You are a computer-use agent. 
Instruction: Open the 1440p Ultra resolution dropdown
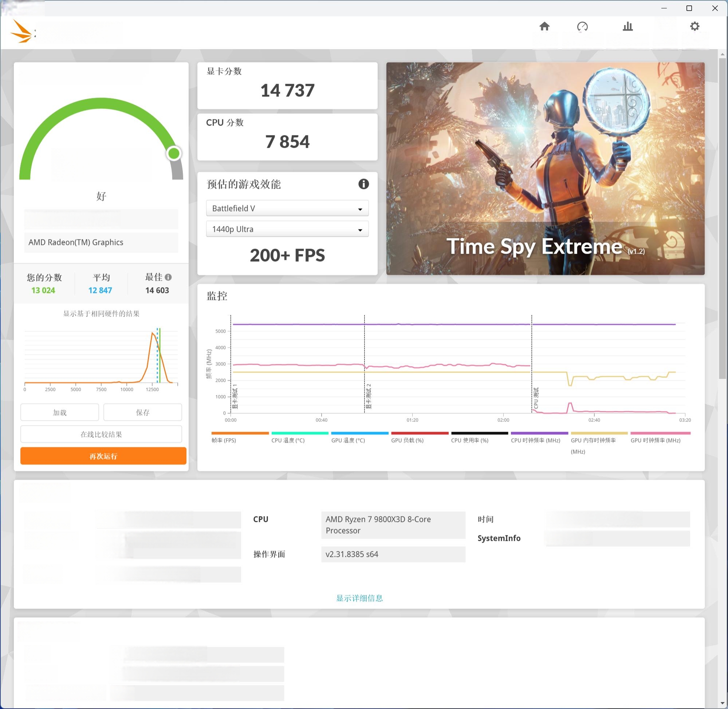click(x=287, y=229)
